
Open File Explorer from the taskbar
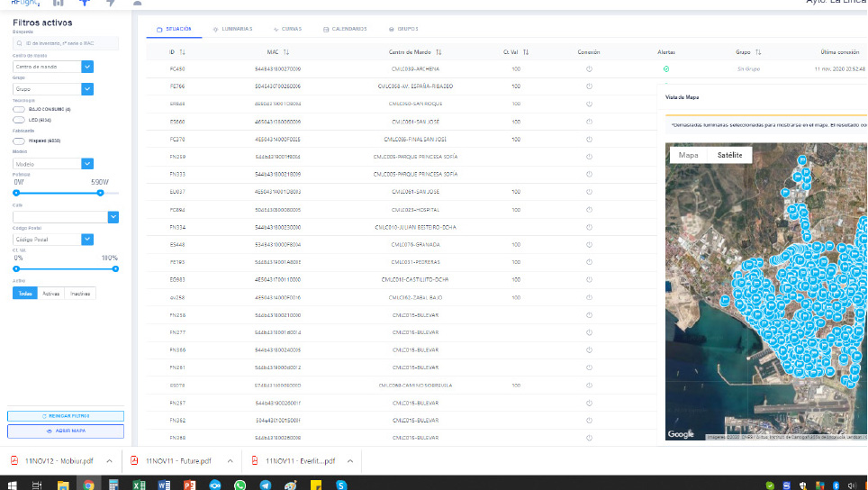pos(63,485)
